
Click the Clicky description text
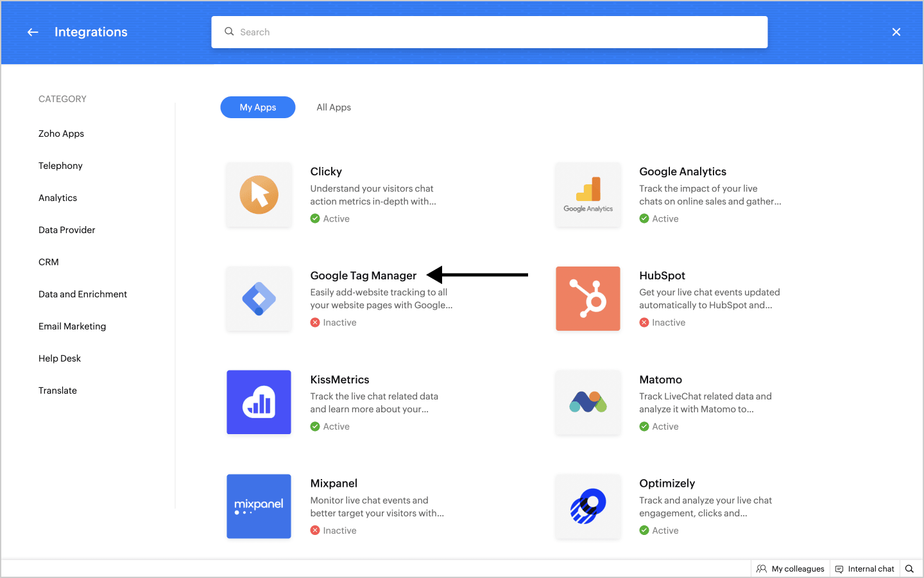point(373,195)
